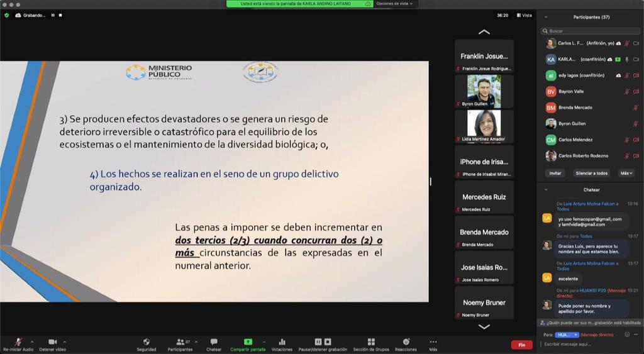Open chat options three dots icon
Viewport: 644px width, 354px height.
[x=636, y=335]
